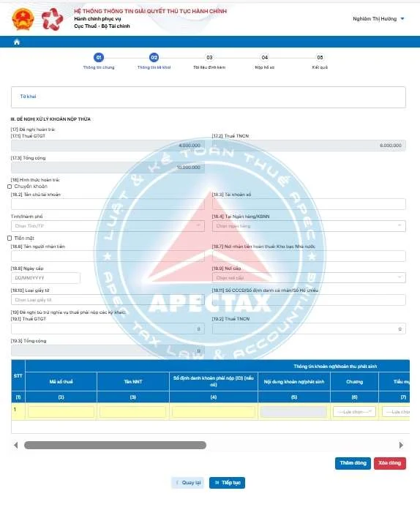
Task: Open Nghiêm Thị Hương user menu arrow
Action: [402, 19]
